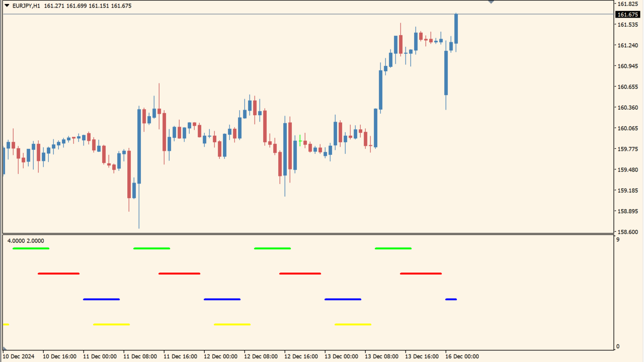
Task: Click the highlighted current price label 161.675
Action: pyautogui.click(x=627, y=15)
